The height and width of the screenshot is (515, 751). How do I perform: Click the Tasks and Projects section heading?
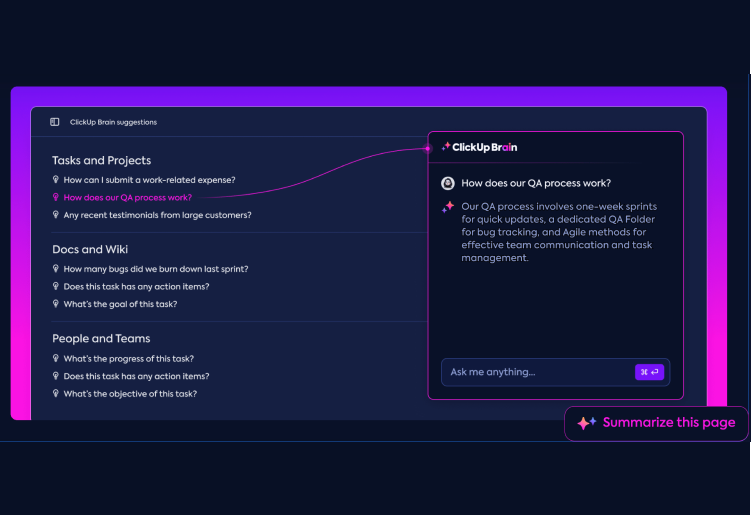[x=101, y=160]
